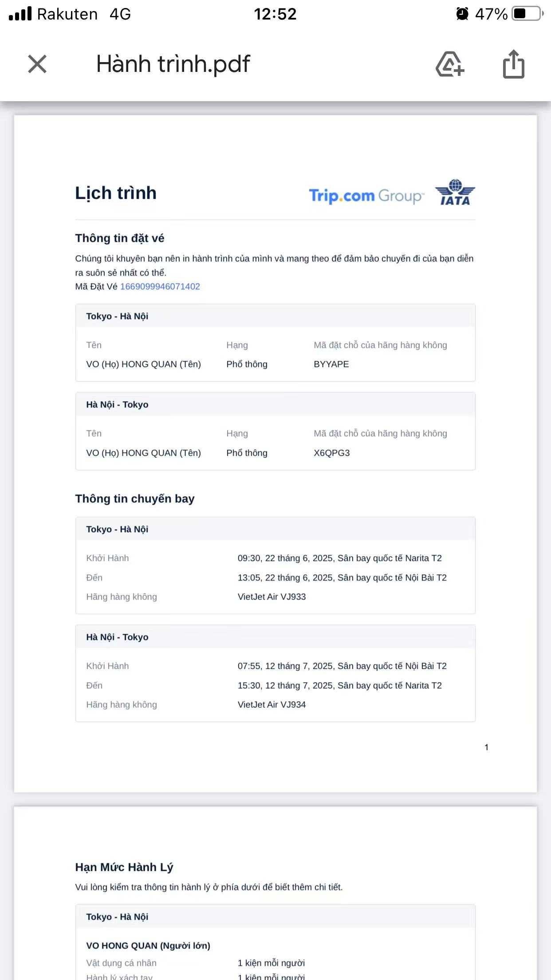
Task: Tap the 12:52 status bar clock
Action: (x=275, y=14)
